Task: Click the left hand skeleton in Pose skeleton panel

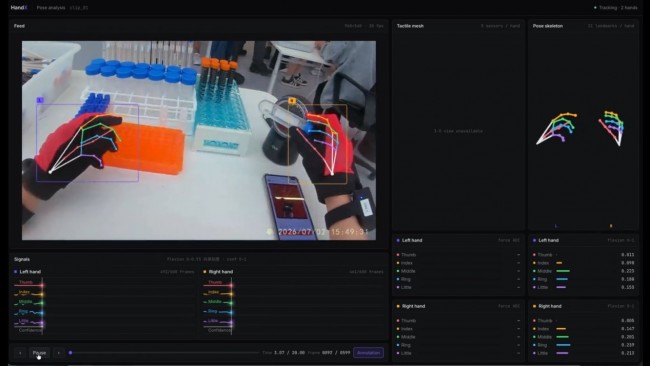Action: coord(556,128)
